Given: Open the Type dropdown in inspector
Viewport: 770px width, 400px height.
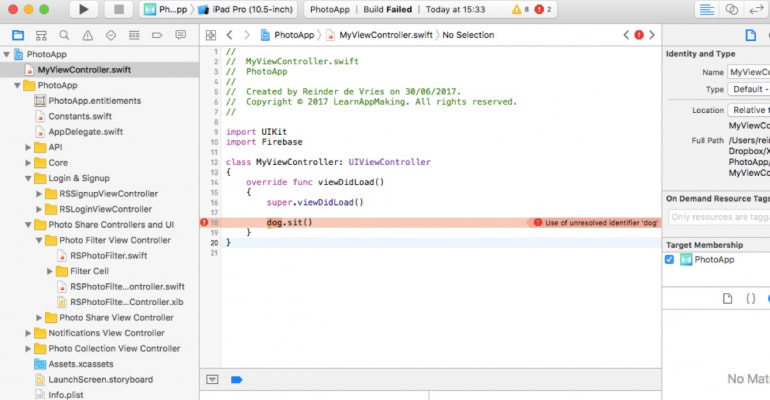Looking at the screenshot, I should pyautogui.click(x=749, y=89).
